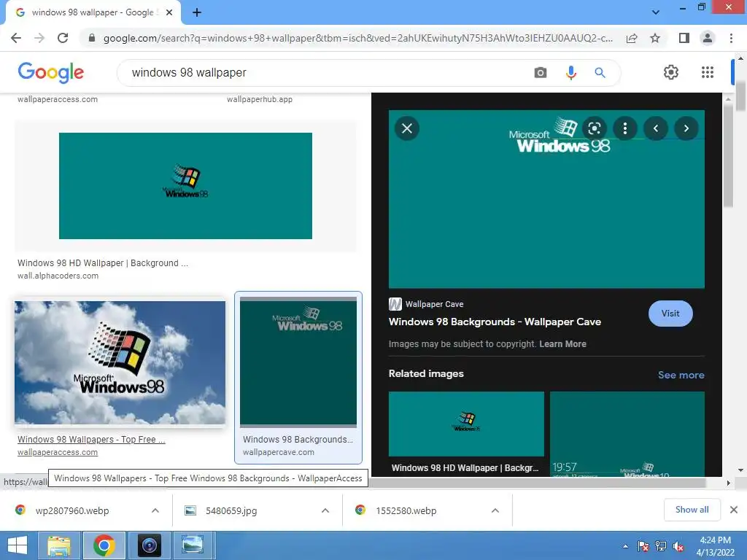Click the blue search magnifier icon
The image size is (747, 560).
(600, 73)
